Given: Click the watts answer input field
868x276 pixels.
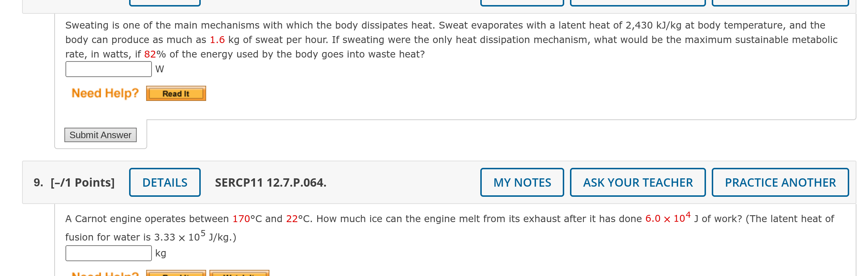Looking at the screenshot, I should (108, 68).
